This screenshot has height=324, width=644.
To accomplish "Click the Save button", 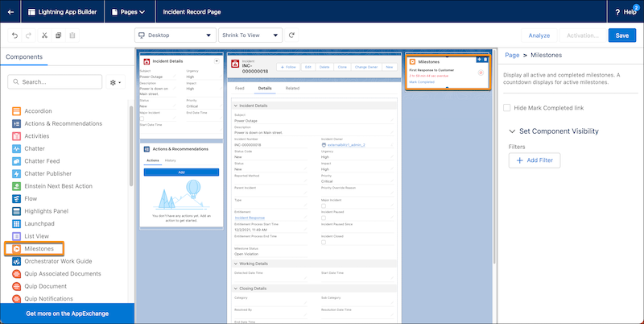I will click(621, 35).
